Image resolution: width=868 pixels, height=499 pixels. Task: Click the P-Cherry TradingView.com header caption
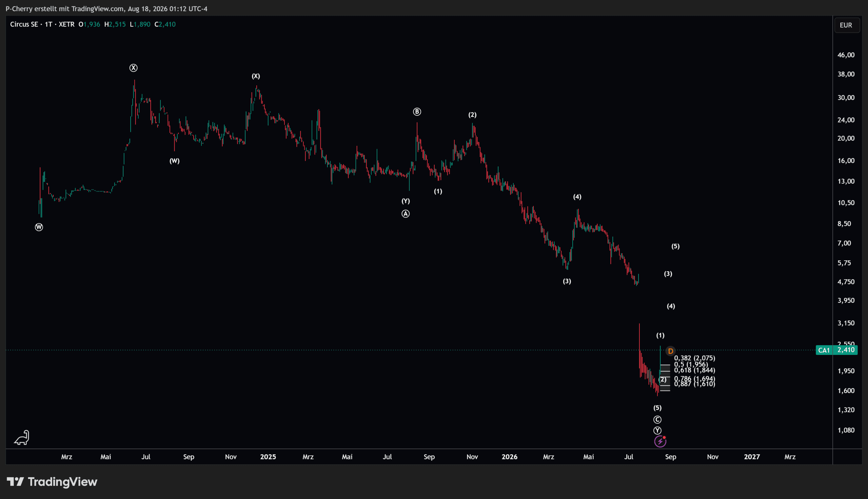pyautogui.click(x=106, y=8)
